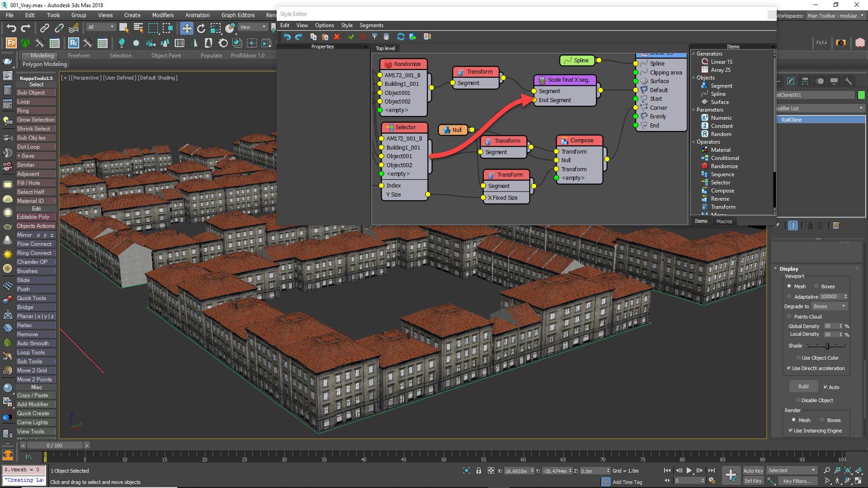
Task: Click the green object color swatch
Action: click(861, 95)
